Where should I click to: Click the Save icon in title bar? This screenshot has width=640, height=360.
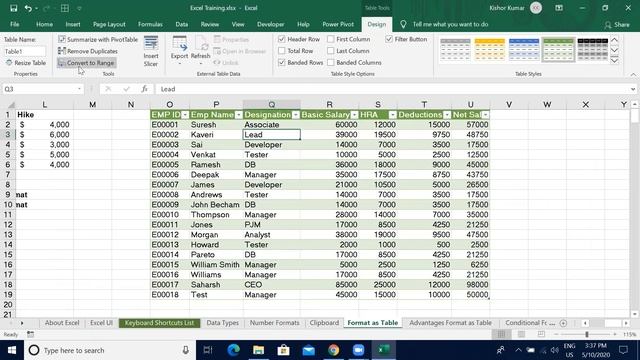[x=13, y=8]
